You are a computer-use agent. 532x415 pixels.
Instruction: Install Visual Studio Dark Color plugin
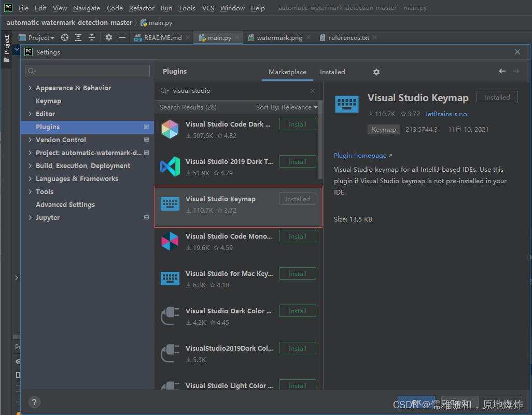[x=298, y=311]
